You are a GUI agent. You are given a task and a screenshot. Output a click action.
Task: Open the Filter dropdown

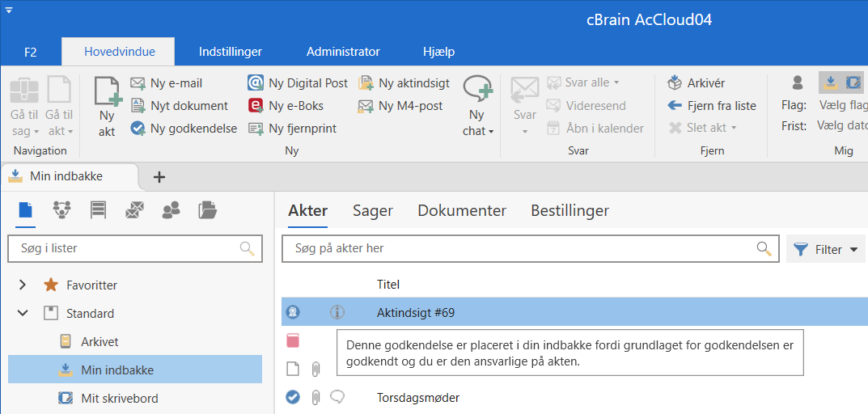point(825,249)
